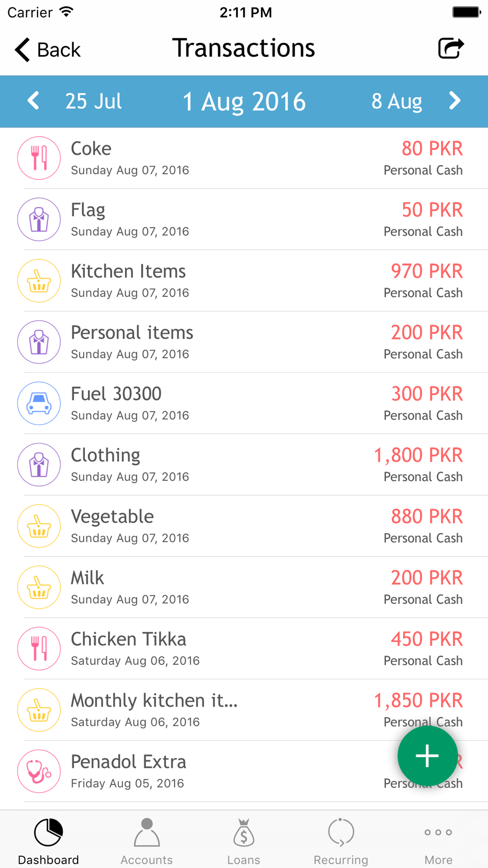The image size is (488, 868).
Task: Go to previous week with left chevron
Action: (33, 101)
